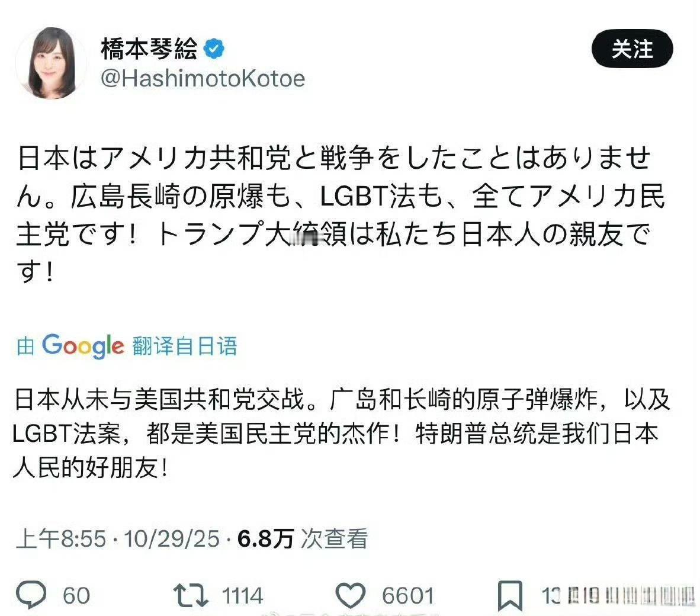
Task: Click the display name 橋本琴絵
Action: point(149,49)
